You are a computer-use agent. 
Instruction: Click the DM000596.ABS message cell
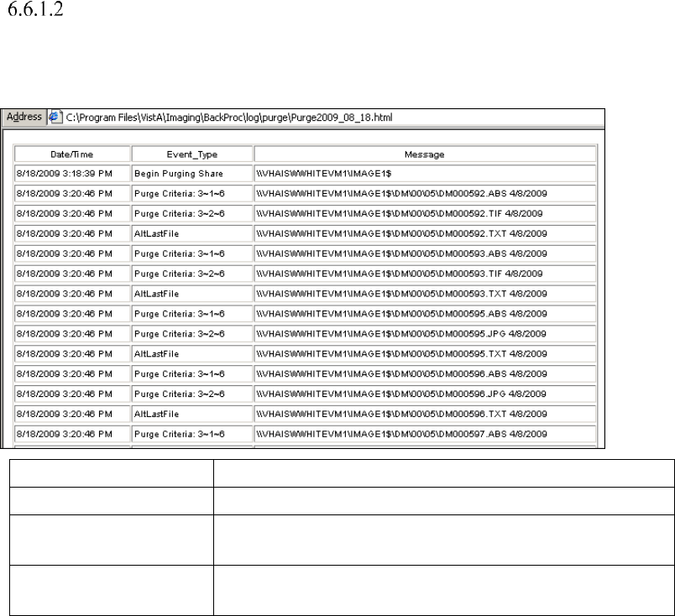pyautogui.click(x=425, y=373)
